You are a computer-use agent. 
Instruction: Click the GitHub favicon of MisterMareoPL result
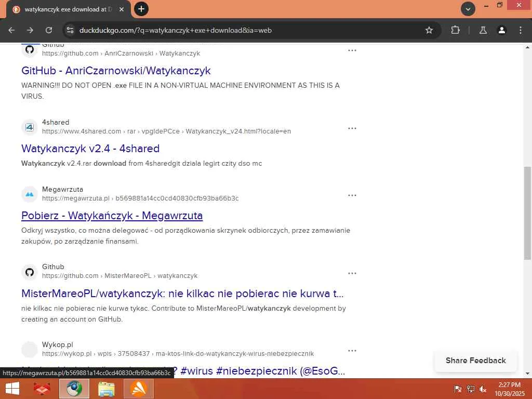(30, 272)
